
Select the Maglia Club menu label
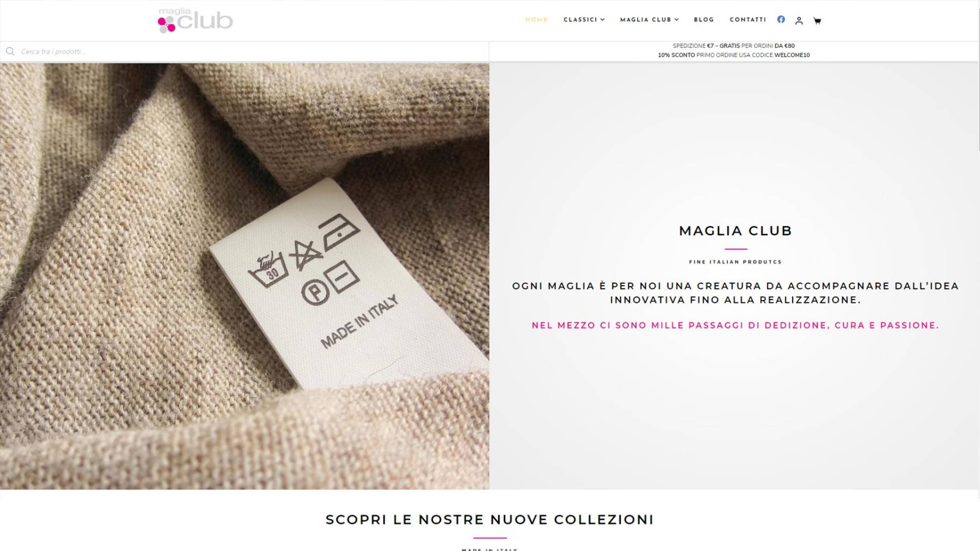(646, 20)
